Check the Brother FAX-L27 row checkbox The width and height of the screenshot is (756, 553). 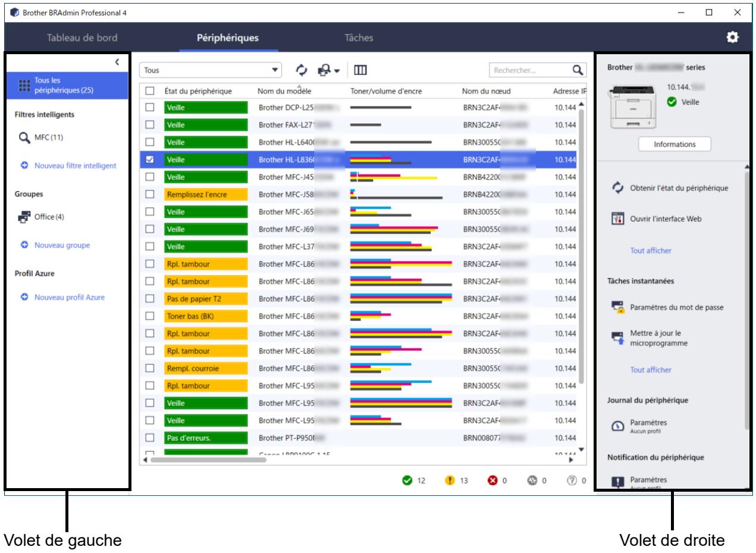click(150, 125)
